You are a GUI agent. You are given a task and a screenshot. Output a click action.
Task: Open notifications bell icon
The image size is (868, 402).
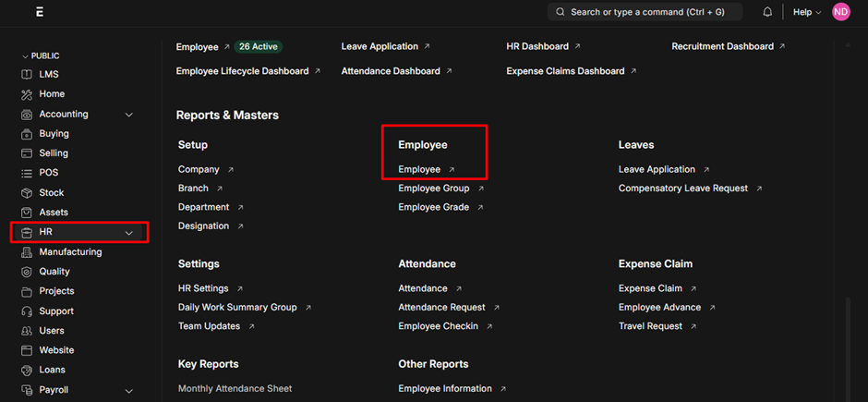point(767,12)
